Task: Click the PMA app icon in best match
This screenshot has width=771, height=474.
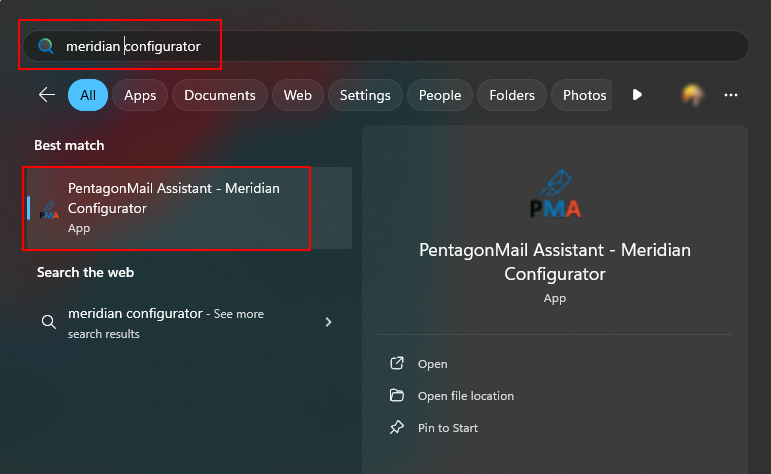Action: tap(49, 210)
